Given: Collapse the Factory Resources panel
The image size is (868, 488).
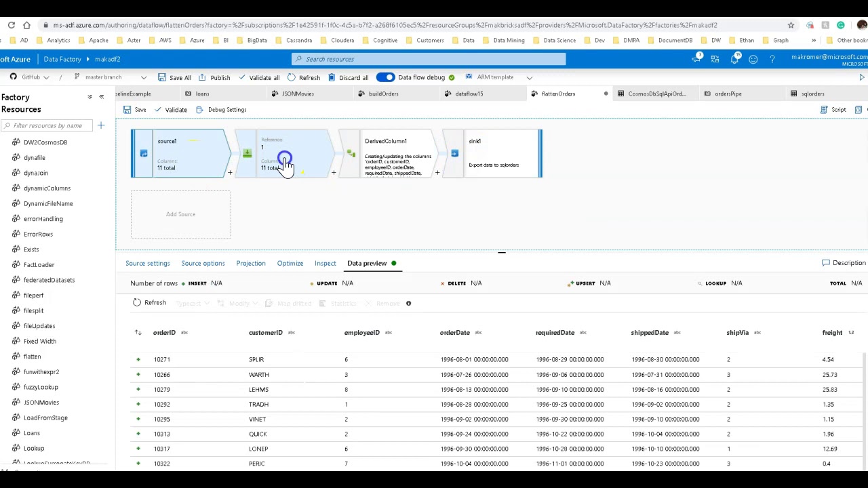Looking at the screenshot, I should click(102, 97).
